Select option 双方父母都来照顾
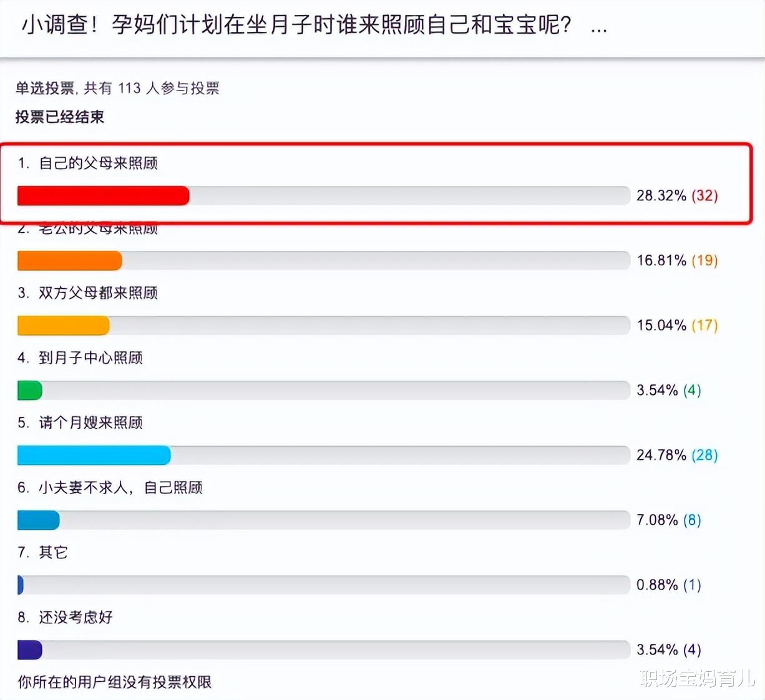Image resolution: width=765 pixels, height=700 pixels. point(98,293)
